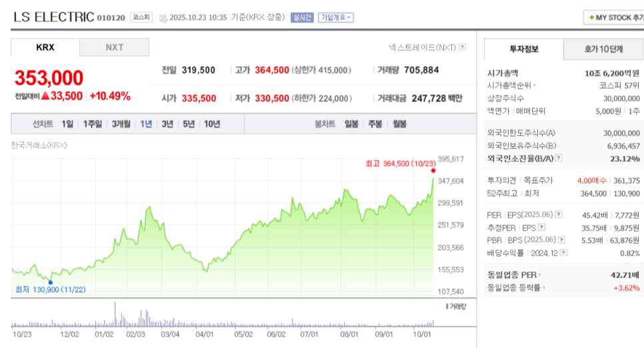This screenshot has width=644, height=348.
Task: Select the 3개월 line chart period
Action: click(x=121, y=124)
